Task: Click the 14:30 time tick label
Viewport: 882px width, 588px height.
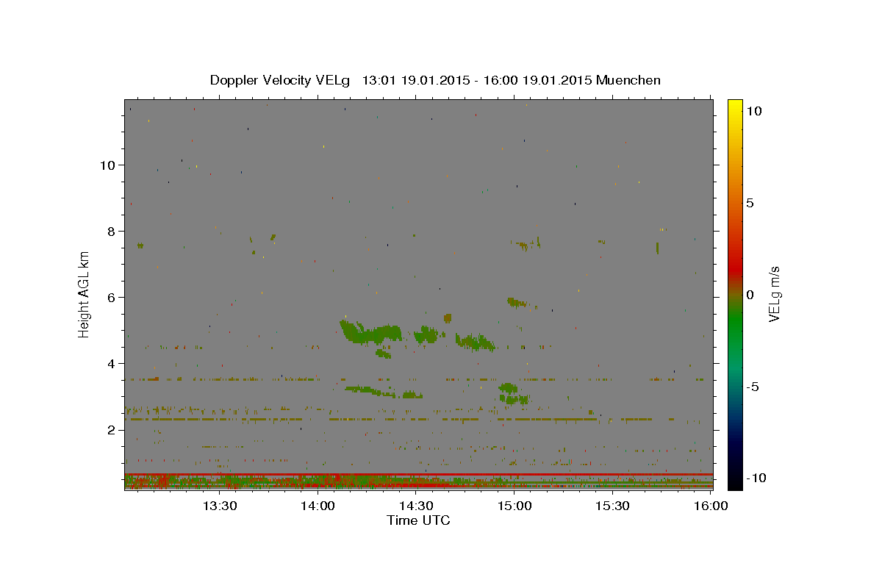Action: tap(416, 506)
